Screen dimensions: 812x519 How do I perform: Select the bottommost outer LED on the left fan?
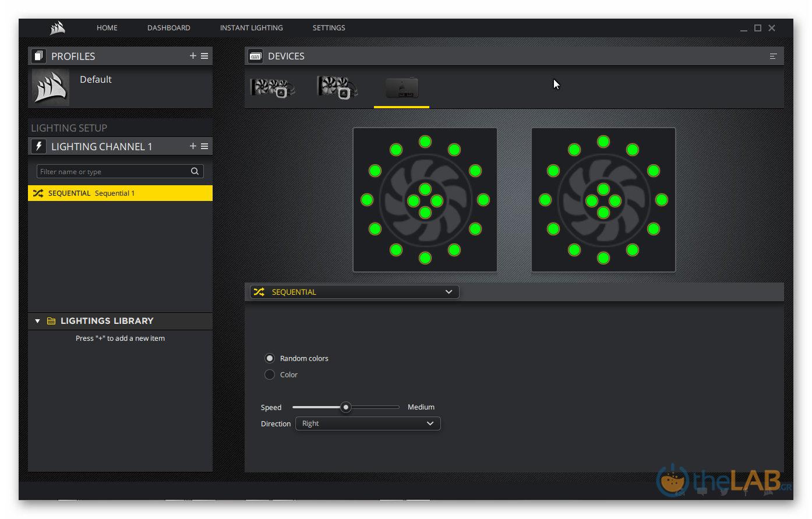425,258
